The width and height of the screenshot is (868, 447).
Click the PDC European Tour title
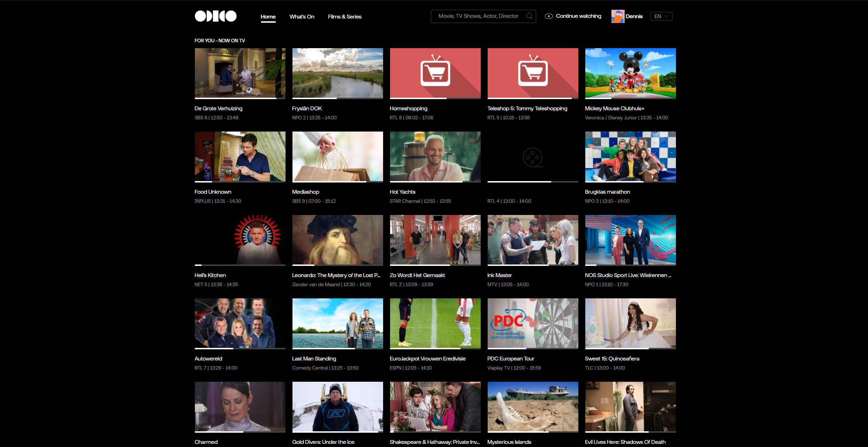511,359
